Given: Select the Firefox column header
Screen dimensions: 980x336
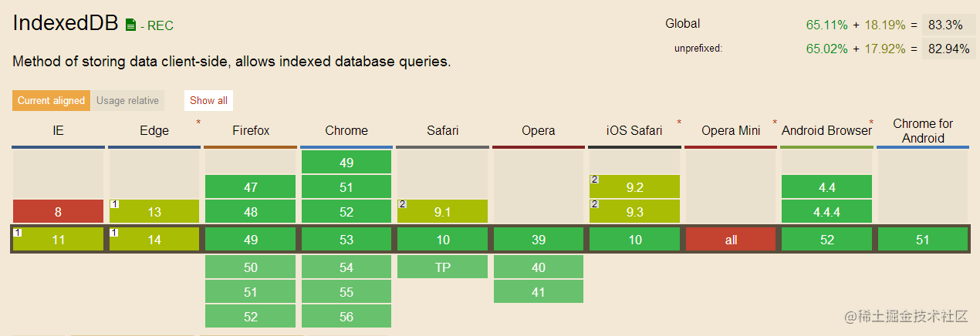Looking at the screenshot, I should [x=251, y=130].
